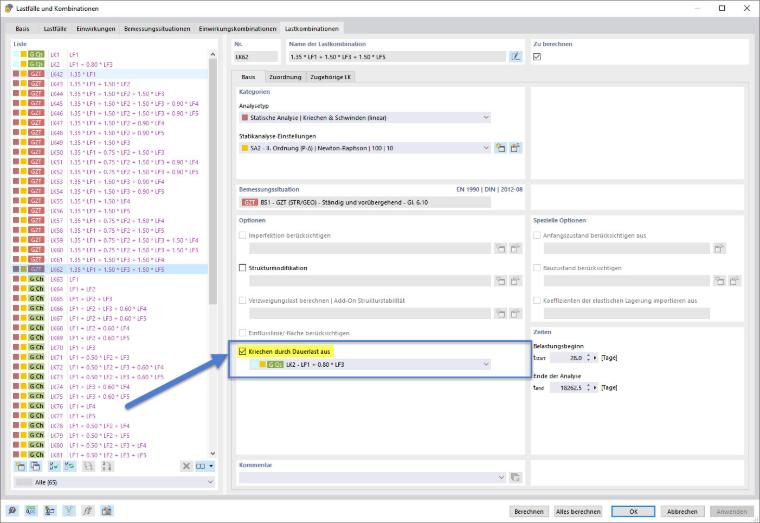This screenshot has height=523, width=760.
Task: Click the new load combination icon below the list
Action: coord(20,466)
